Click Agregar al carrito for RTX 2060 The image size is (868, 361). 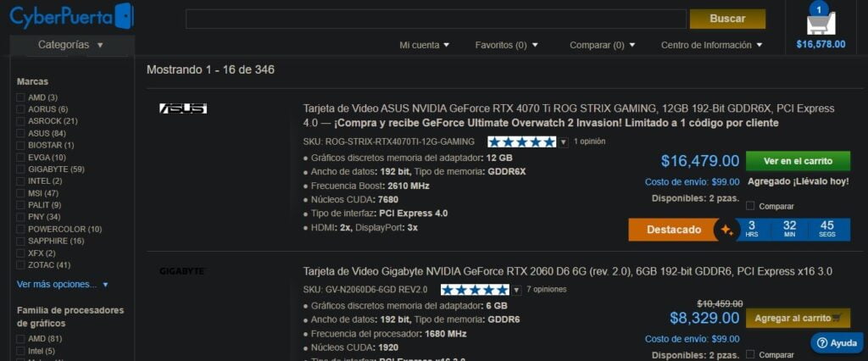798,319
